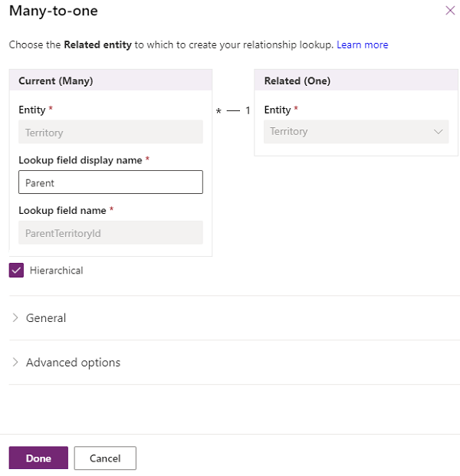
Task: Click the Related entity dropdown chevron arrow
Action: click(x=439, y=132)
